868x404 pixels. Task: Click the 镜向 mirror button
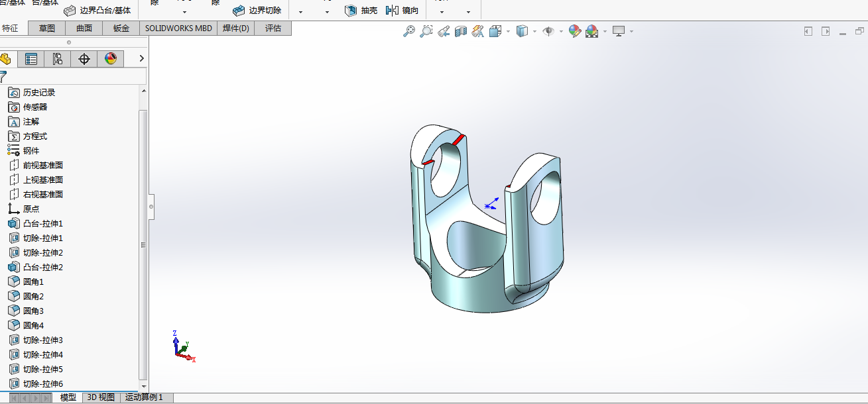click(x=403, y=11)
